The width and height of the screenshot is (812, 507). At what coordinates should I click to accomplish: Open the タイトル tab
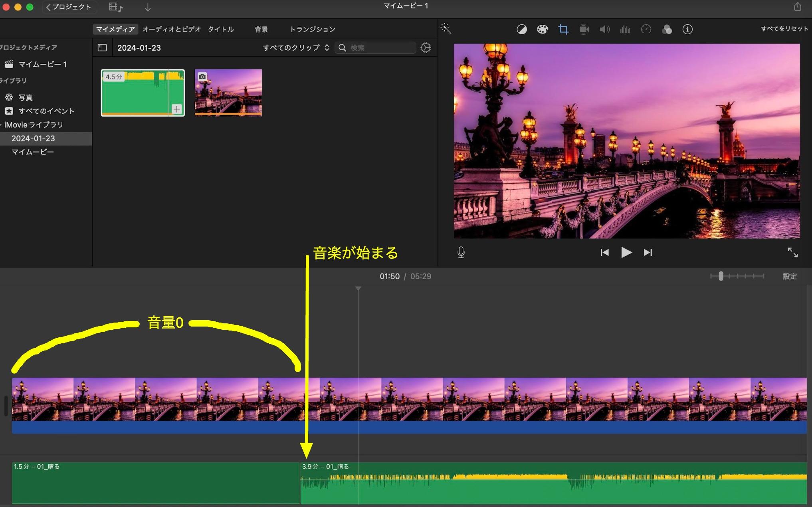pos(221,29)
